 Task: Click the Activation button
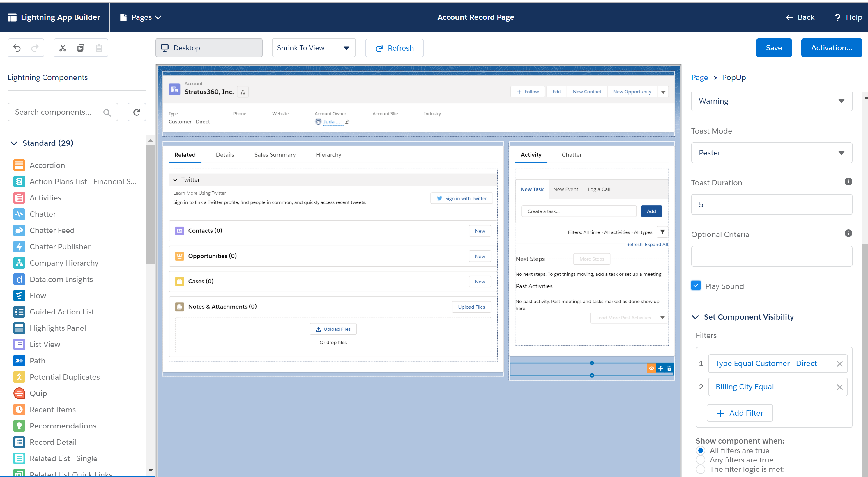[x=831, y=48]
